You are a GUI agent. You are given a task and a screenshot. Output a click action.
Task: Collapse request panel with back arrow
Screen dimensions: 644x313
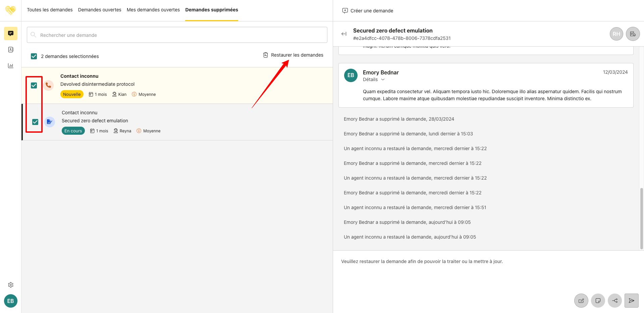click(344, 34)
